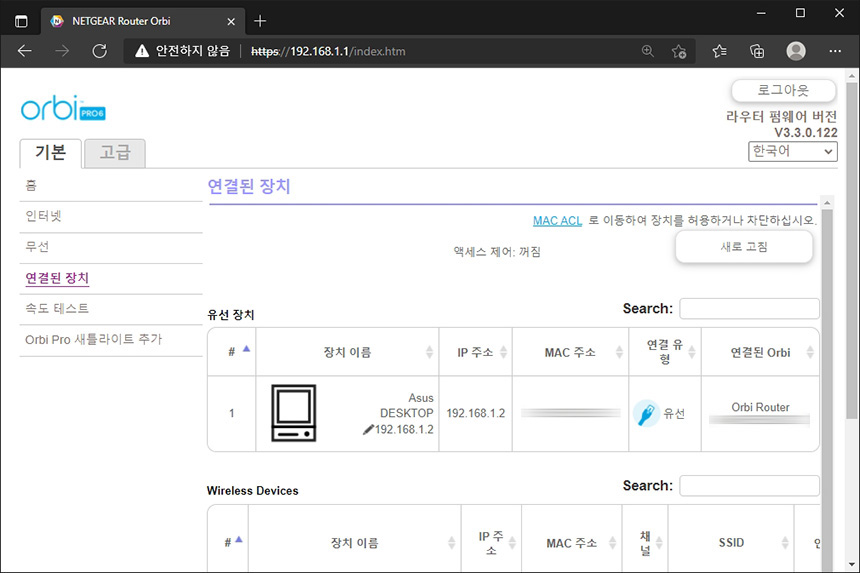Open 속도 테스트 in sidebar menu
Screen dimensions: 860x573
(57, 309)
